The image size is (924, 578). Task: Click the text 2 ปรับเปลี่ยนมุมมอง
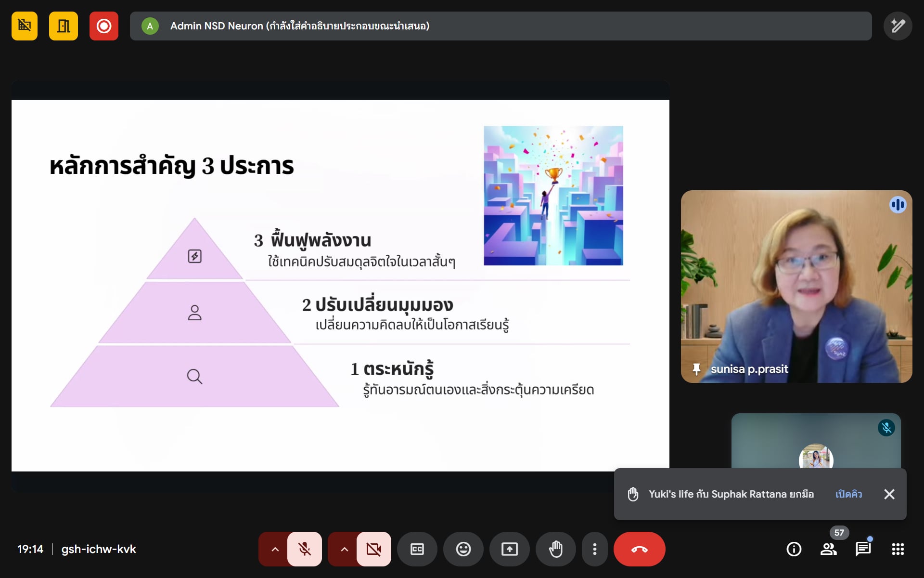coord(378,305)
